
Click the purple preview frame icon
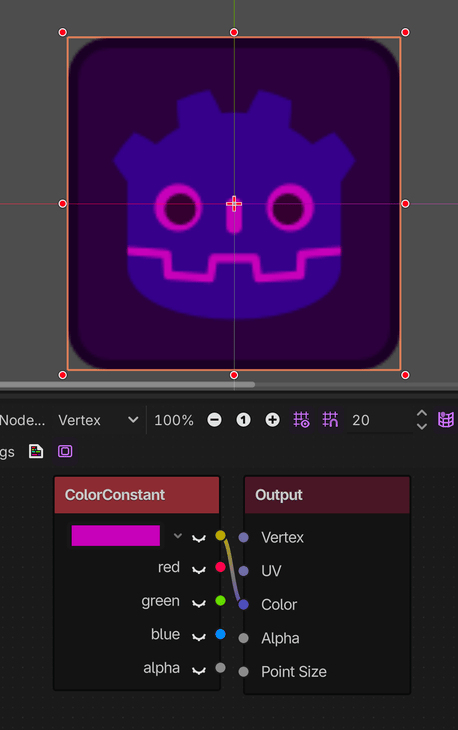(x=65, y=451)
